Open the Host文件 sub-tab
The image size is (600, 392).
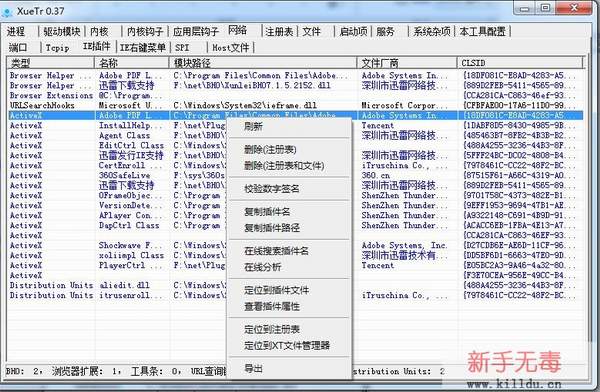(230, 47)
